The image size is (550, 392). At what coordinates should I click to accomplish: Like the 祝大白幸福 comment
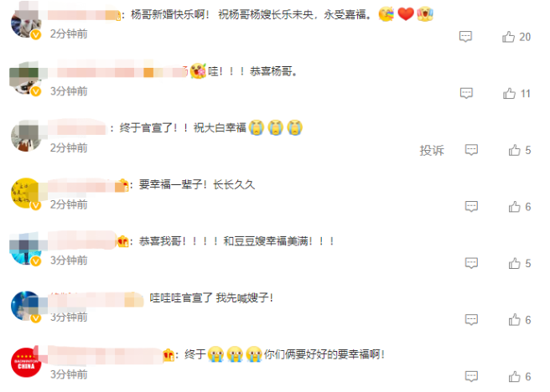tap(520, 150)
